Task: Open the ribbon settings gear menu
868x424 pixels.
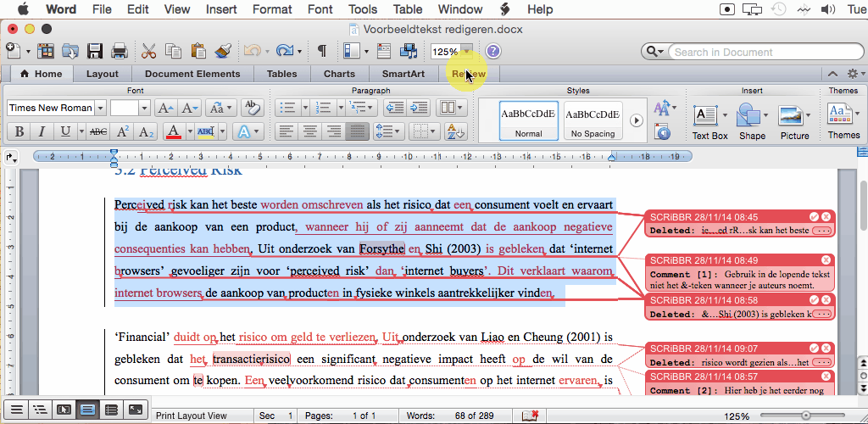Action: pos(854,74)
